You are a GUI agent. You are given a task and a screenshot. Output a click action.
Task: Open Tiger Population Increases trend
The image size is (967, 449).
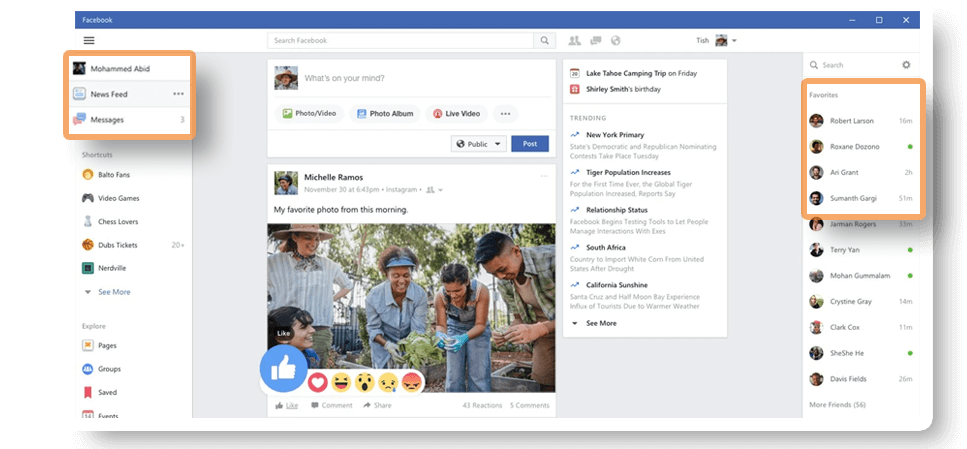click(x=628, y=172)
